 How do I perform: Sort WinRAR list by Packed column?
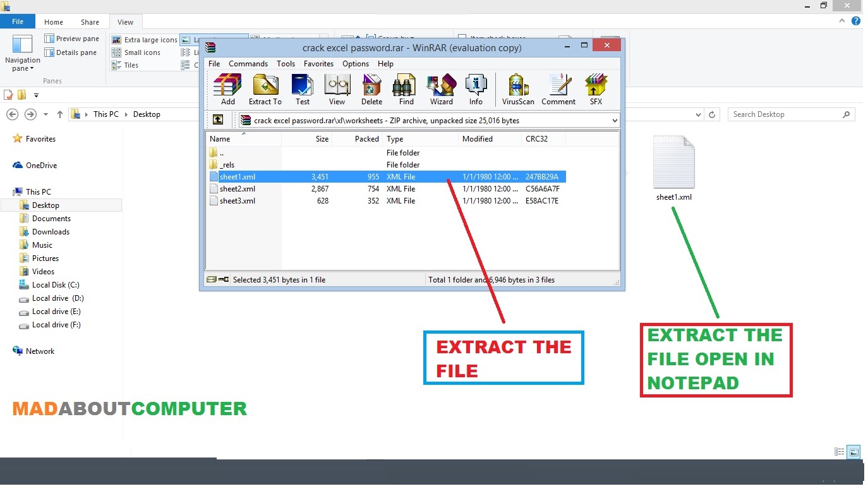[358, 139]
